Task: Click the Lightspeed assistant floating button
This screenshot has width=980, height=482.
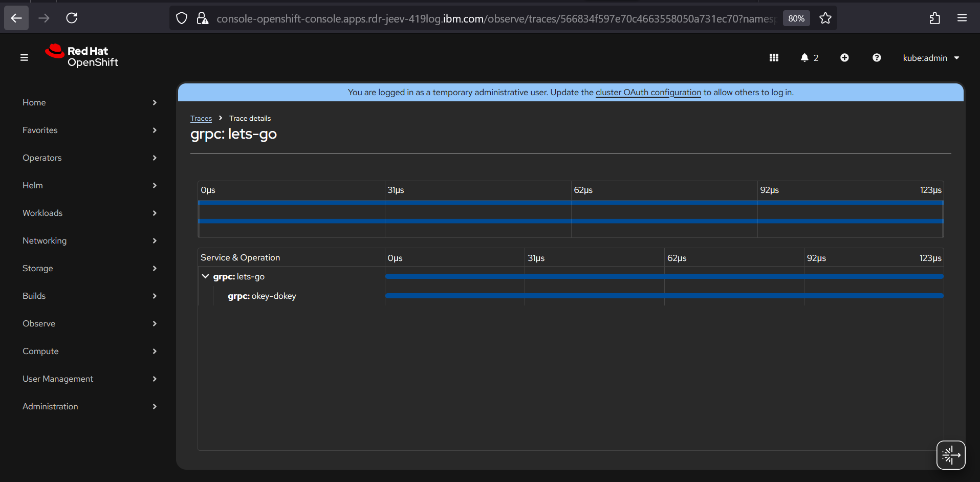Action: point(950,454)
